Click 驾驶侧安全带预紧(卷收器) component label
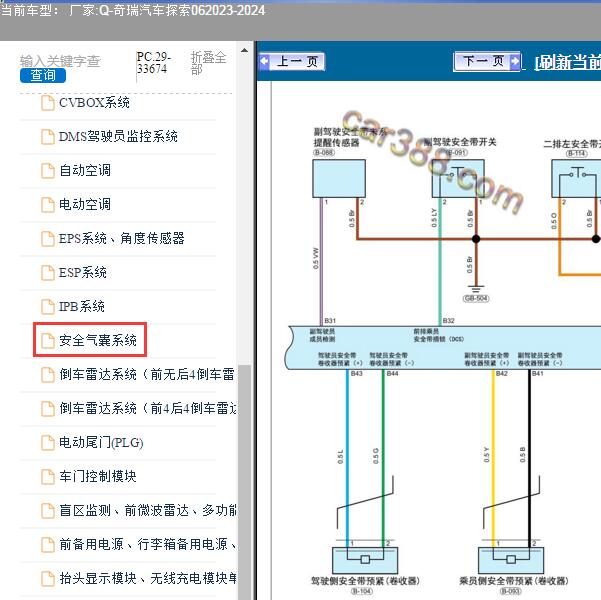601x600 pixels. pos(365,581)
